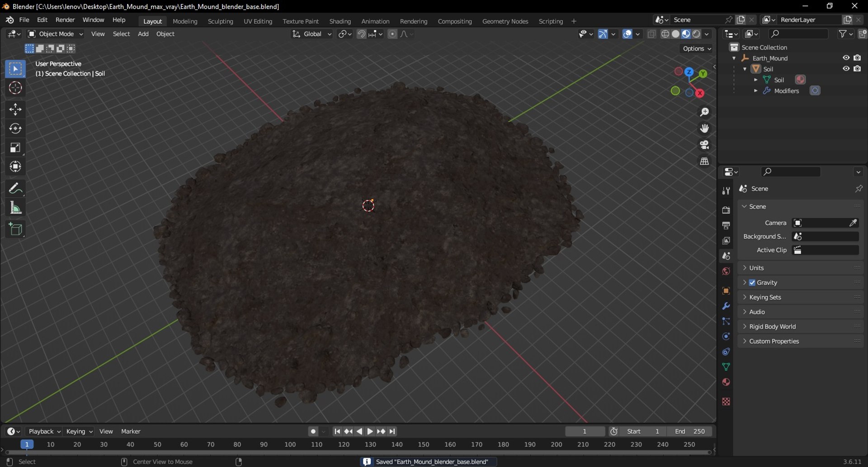Click the timeline Marker menu
The width and height of the screenshot is (868, 467).
pos(131,432)
